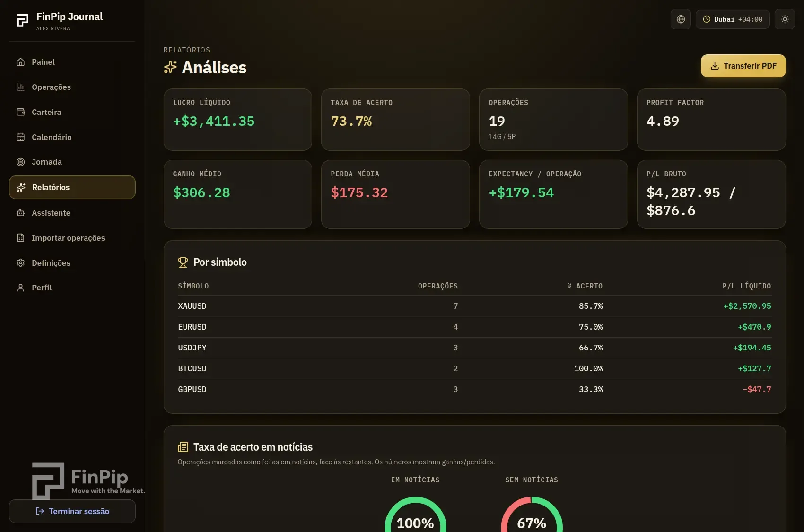
Task: Click the Operações card text 14G / 5P
Action: [x=502, y=137]
